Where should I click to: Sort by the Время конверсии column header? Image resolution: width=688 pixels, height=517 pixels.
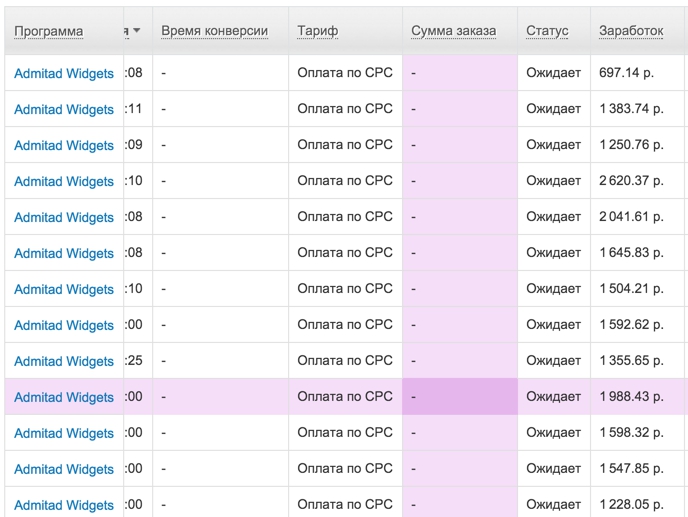click(x=214, y=31)
